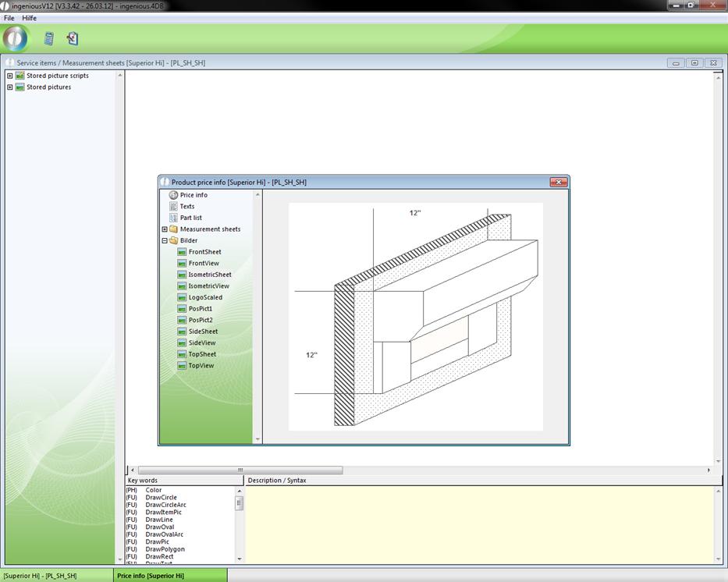Select the Texts item icon
Image resolution: width=728 pixels, height=582 pixels.
point(173,207)
